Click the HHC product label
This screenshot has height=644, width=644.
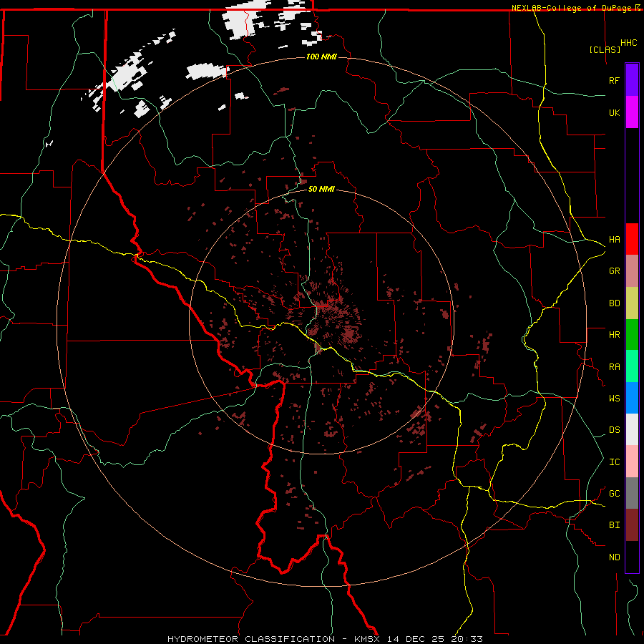tap(628, 43)
